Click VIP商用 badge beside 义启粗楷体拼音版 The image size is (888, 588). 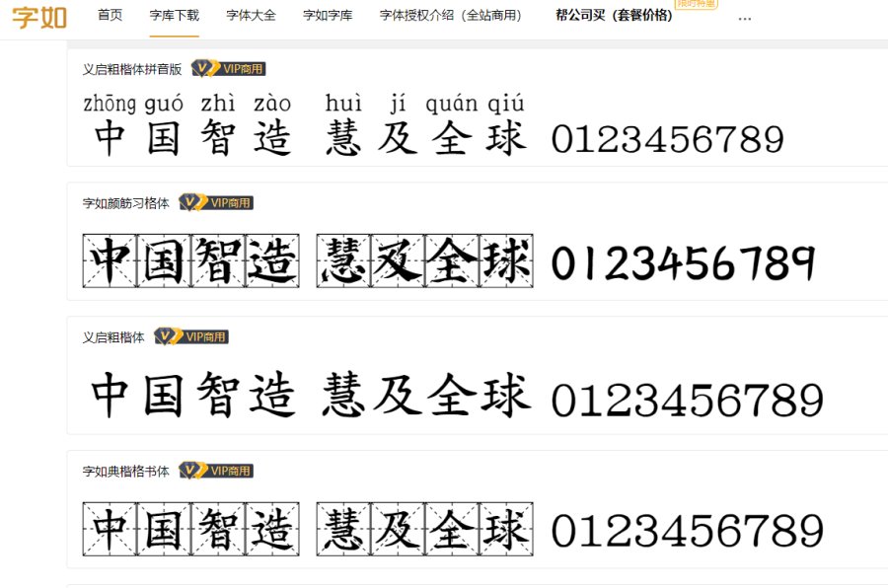tap(229, 68)
